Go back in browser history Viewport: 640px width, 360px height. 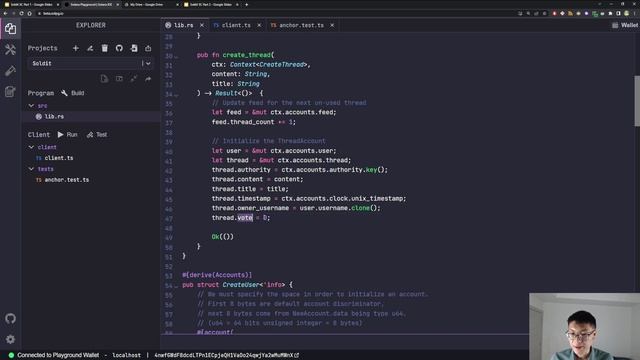pos(5,13)
